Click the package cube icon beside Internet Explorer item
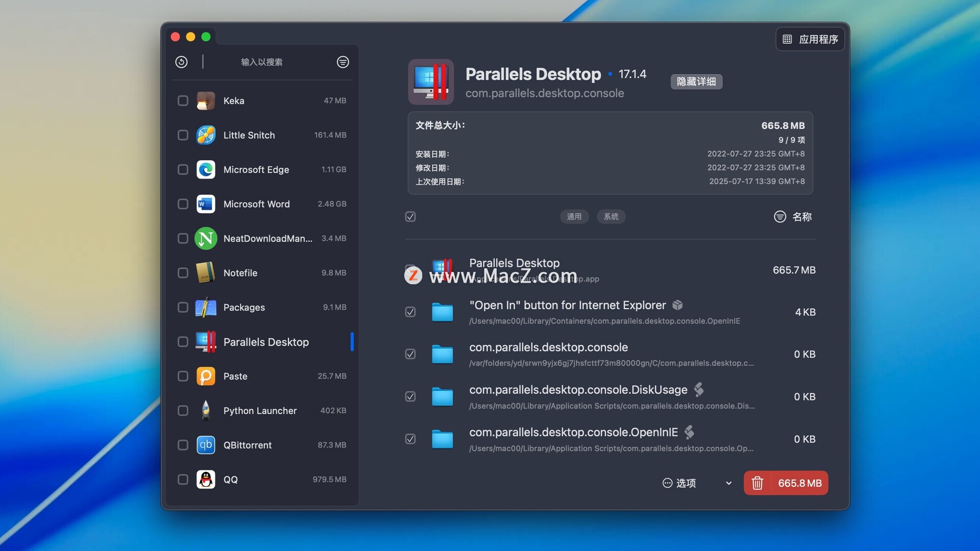Screen dimensions: 980x551 [x=677, y=305]
